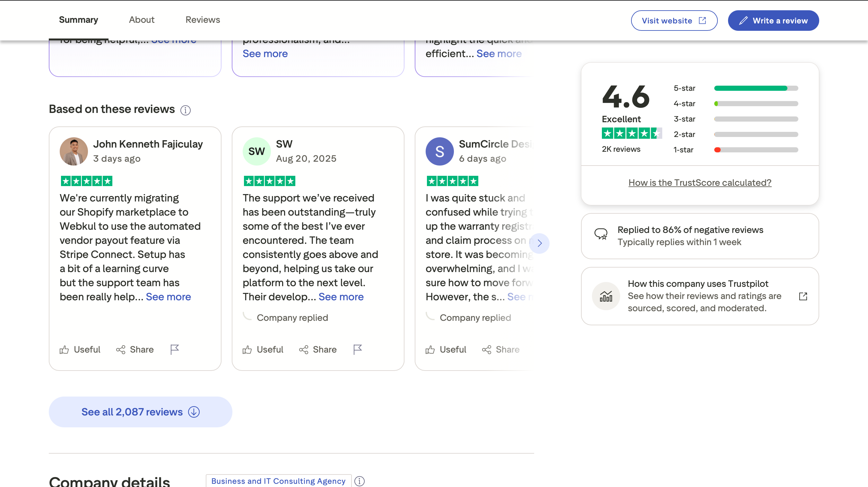The width and height of the screenshot is (868, 487).
Task: Click info icon next to Business and IT Consulting Agency
Action: [x=360, y=481]
